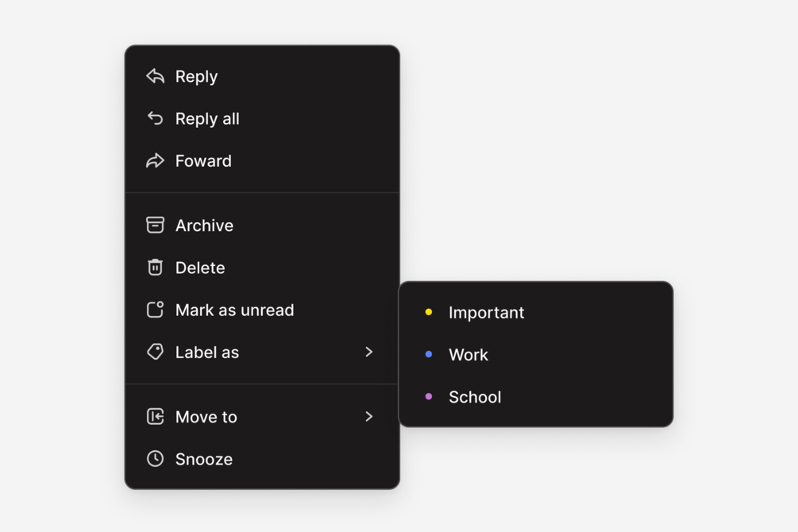
Task: Click the Archive box icon
Action: (x=155, y=226)
